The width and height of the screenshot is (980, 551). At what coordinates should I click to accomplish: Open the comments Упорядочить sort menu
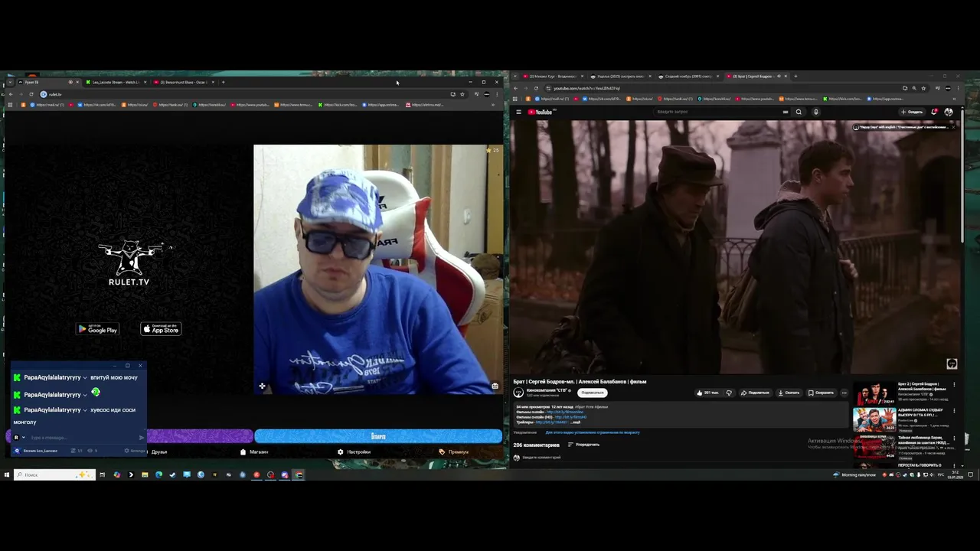tap(583, 445)
